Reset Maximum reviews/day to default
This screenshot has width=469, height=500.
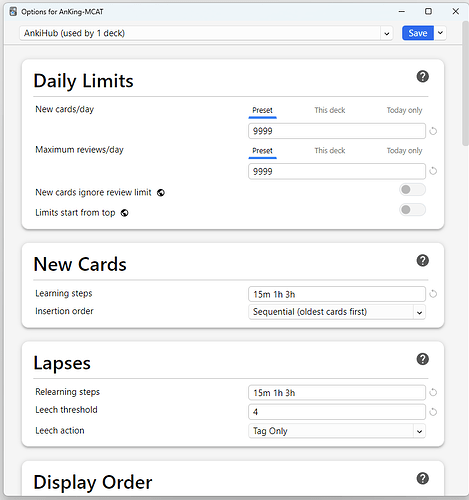(x=433, y=171)
